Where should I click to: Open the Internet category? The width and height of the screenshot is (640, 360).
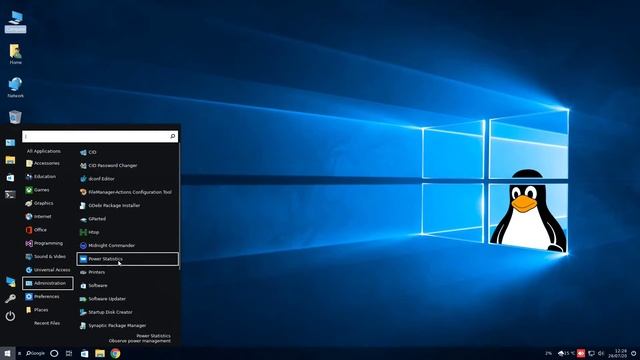click(x=38, y=217)
